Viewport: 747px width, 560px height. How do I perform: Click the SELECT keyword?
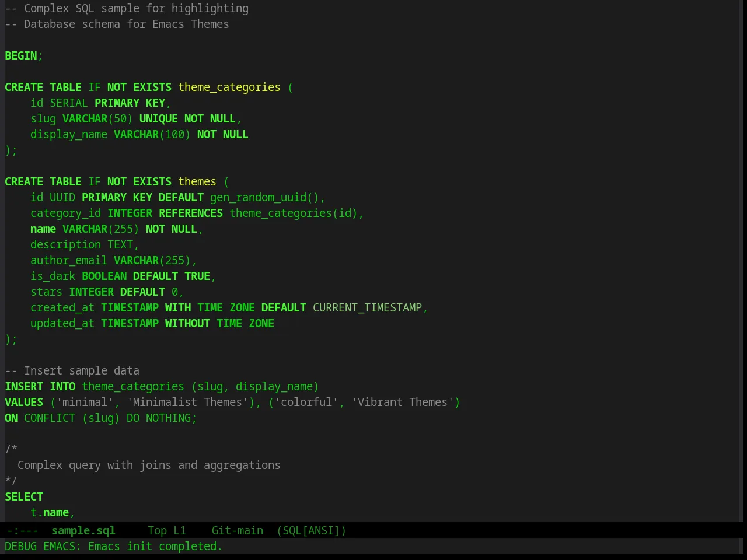pos(24,496)
